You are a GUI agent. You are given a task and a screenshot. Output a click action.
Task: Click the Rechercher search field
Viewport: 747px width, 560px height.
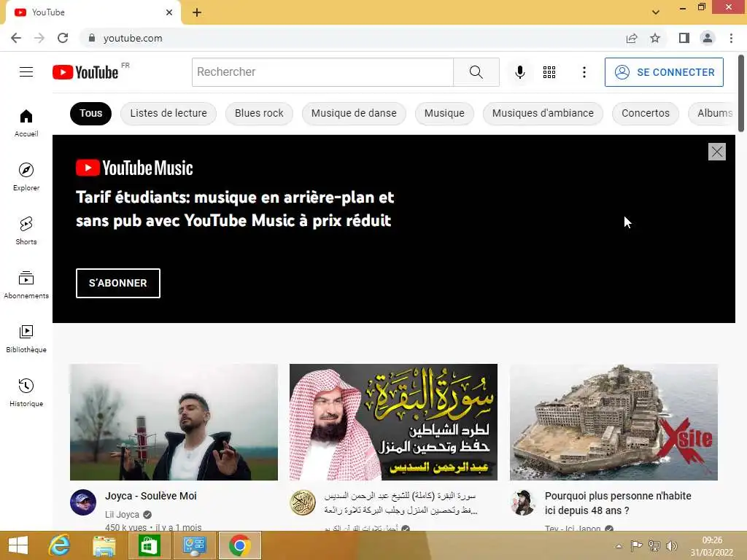coord(322,72)
